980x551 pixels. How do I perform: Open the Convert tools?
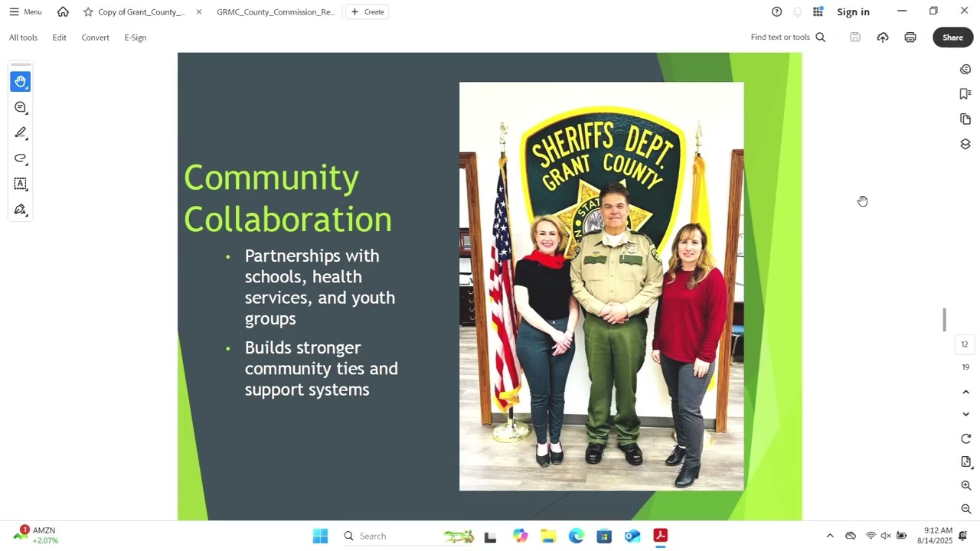pyautogui.click(x=95, y=37)
